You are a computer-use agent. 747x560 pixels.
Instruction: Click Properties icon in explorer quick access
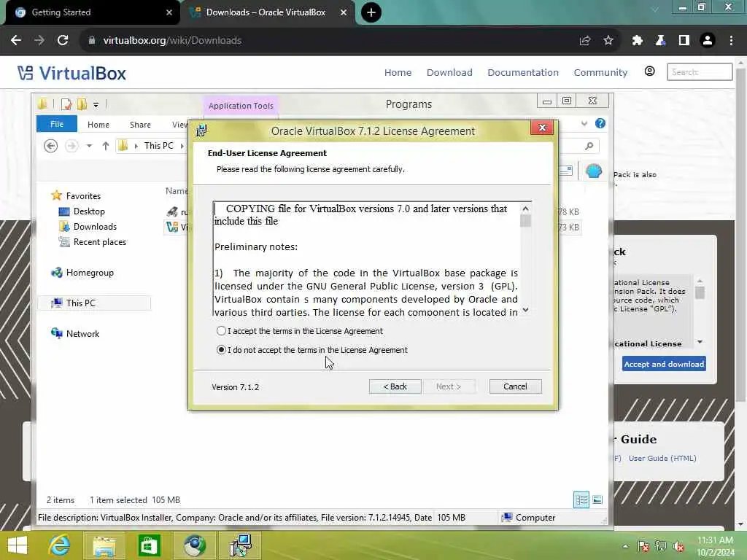(x=66, y=104)
